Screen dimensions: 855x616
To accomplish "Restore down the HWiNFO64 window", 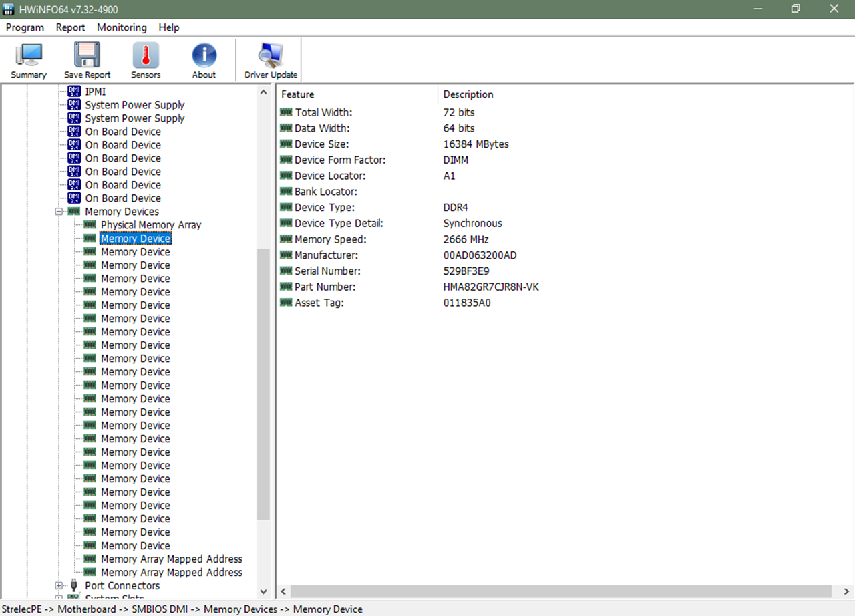I will 796,9.
